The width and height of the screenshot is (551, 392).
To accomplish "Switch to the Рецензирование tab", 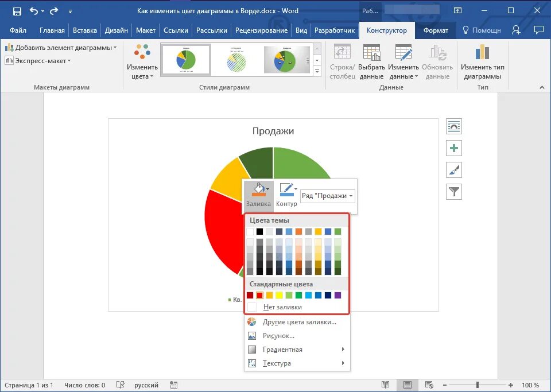I will point(262,30).
